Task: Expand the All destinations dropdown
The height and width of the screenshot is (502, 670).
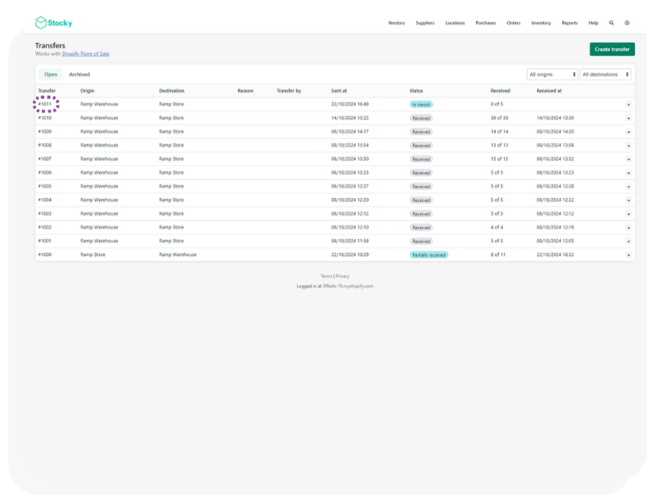Action: [x=606, y=75]
